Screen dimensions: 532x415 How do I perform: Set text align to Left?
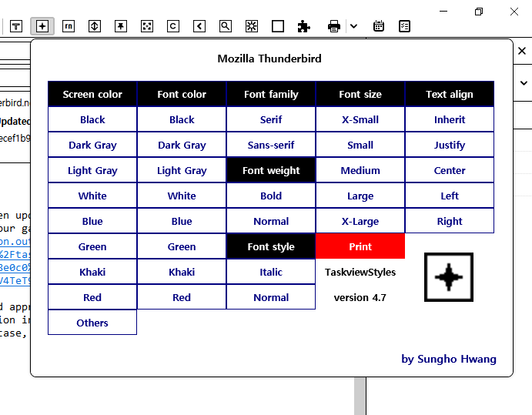pyautogui.click(x=450, y=196)
